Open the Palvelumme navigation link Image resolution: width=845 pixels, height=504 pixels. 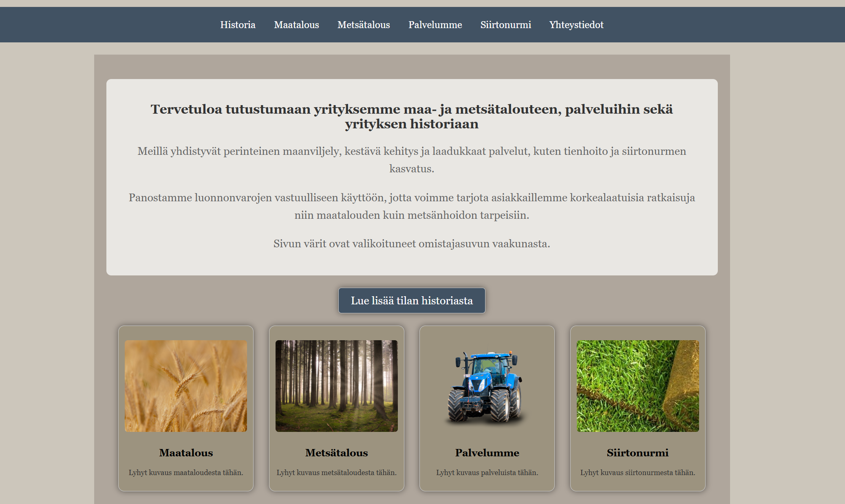click(x=435, y=25)
